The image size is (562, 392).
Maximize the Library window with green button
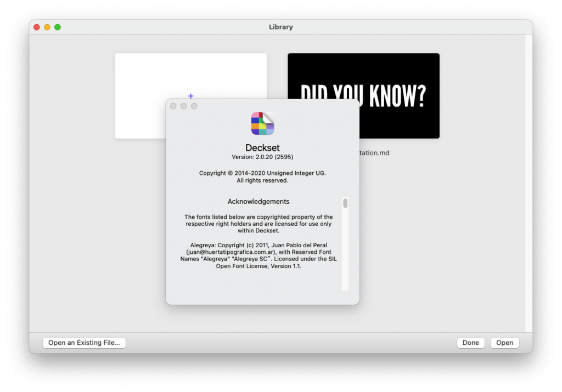pos(57,27)
